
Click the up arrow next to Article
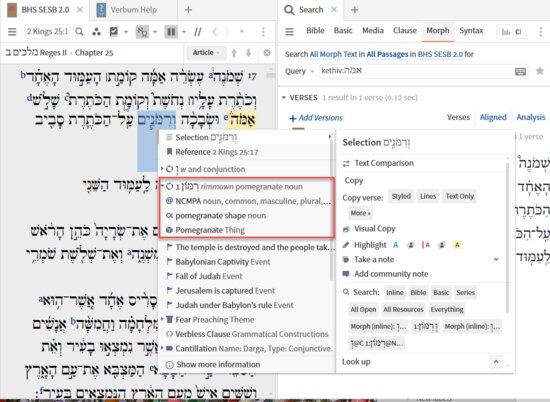coord(234,53)
